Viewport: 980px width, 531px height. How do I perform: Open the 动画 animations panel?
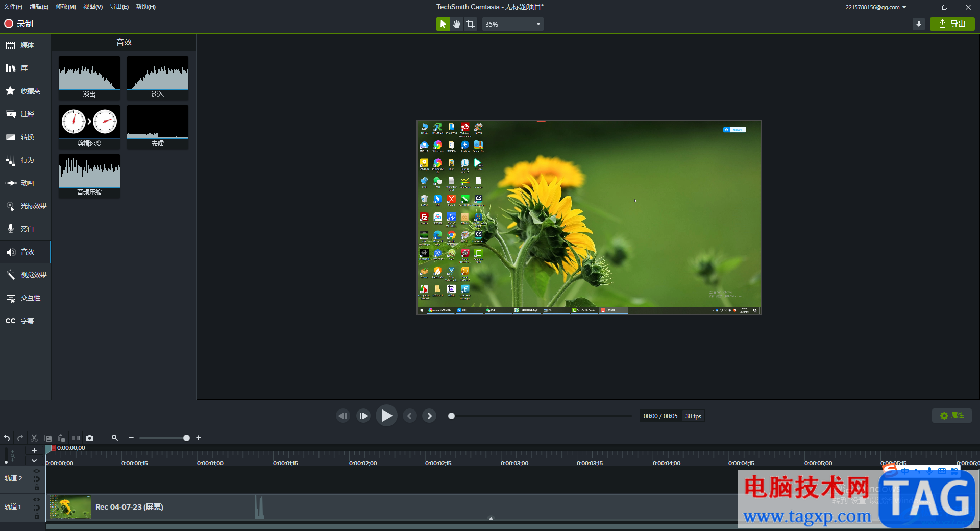click(26, 183)
